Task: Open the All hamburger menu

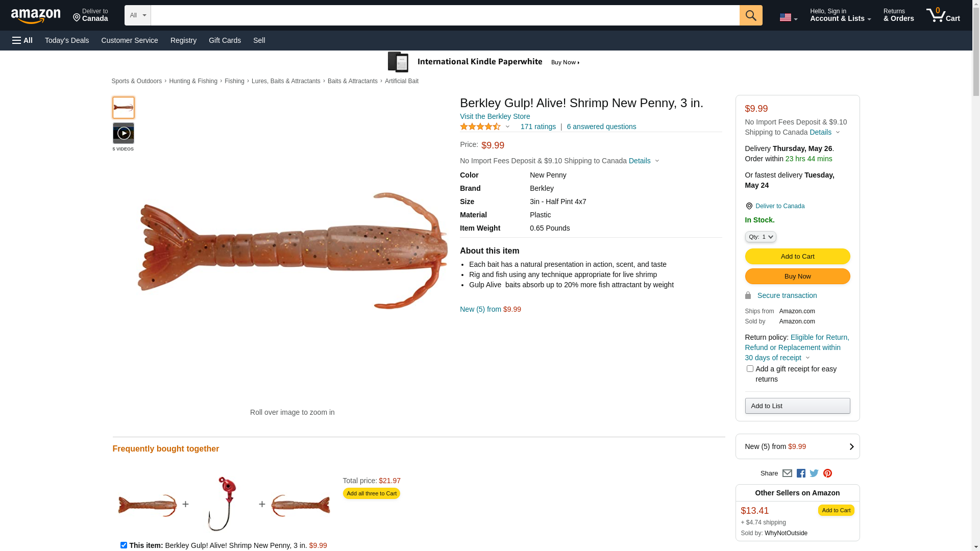Action: coord(22,40)
